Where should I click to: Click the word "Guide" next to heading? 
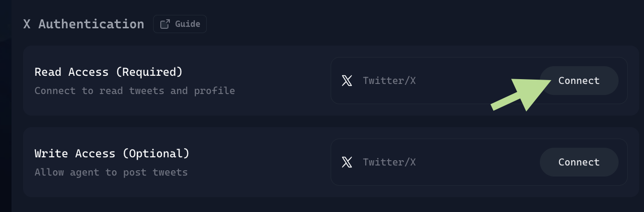click(x=188, y=24)
